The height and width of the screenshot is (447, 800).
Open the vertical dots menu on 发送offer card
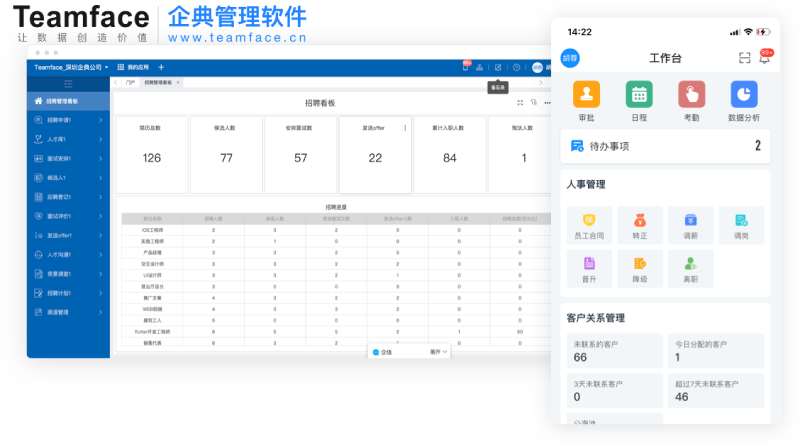[x=405, y=128]
